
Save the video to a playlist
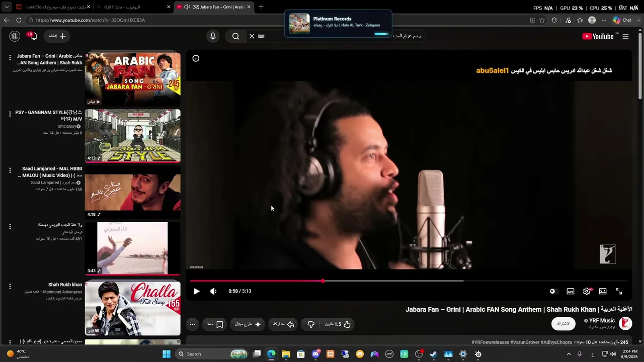215,324
